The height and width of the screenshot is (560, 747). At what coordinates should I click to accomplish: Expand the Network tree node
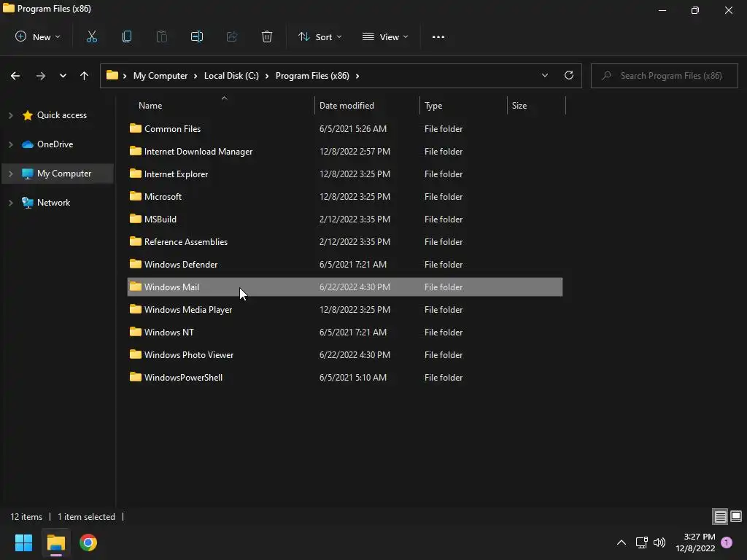(10, 203)
